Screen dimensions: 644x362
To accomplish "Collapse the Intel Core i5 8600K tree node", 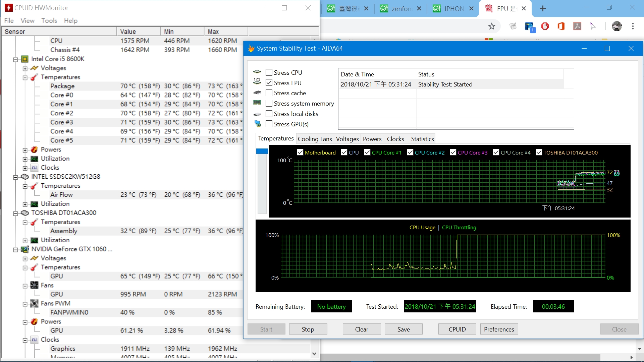I will pos(15,60).
